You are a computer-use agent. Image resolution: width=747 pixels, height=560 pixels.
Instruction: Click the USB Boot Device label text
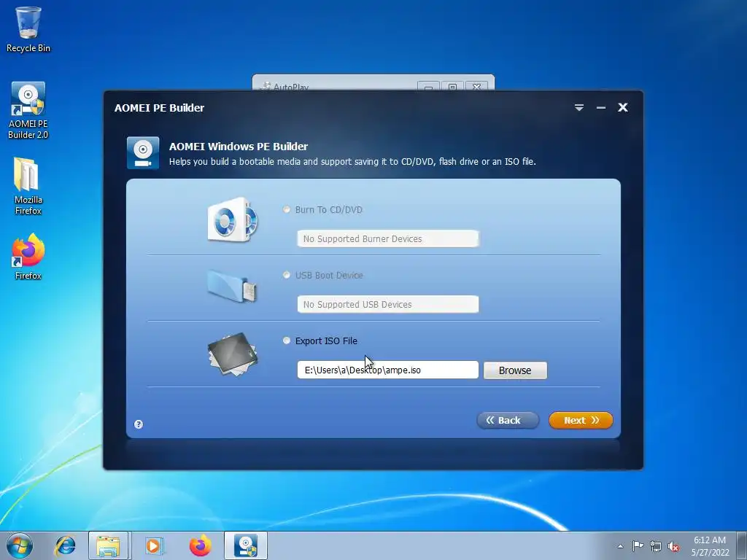(x=329, y=275)
